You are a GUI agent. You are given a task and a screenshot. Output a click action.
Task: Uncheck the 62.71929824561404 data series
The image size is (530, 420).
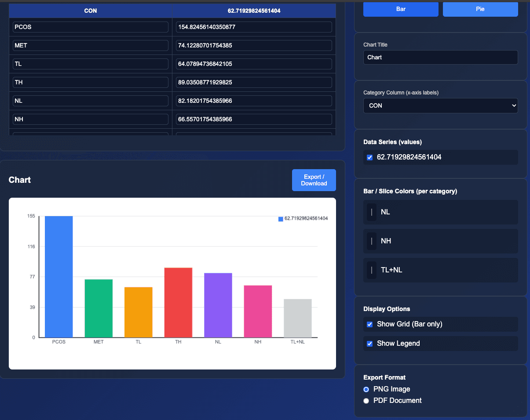coord(369,157)
